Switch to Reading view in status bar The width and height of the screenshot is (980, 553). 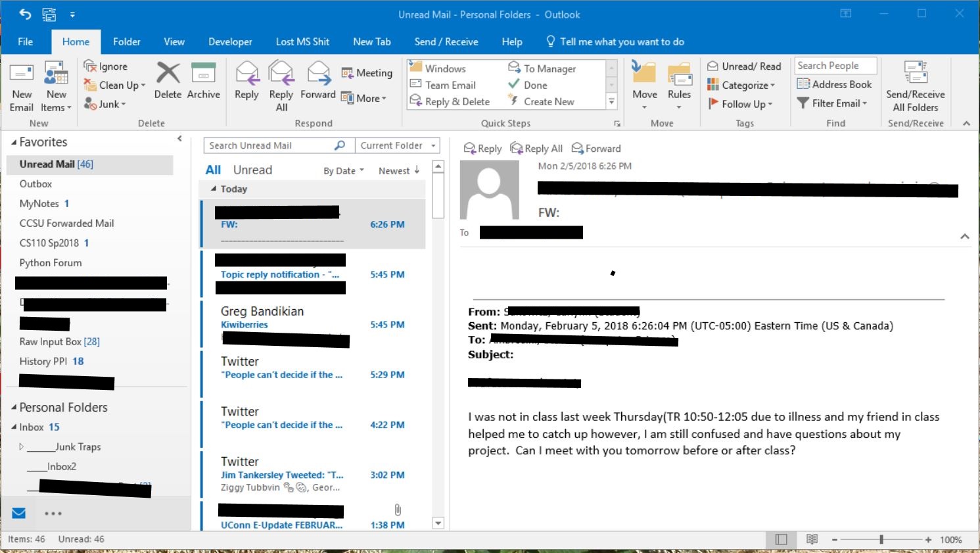coord(812,540)
